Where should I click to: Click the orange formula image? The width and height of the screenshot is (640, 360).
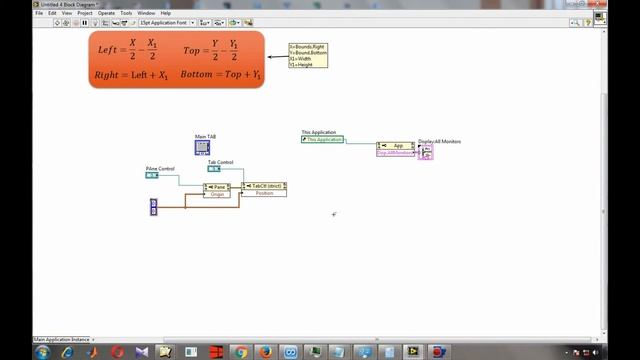point(177,60)
